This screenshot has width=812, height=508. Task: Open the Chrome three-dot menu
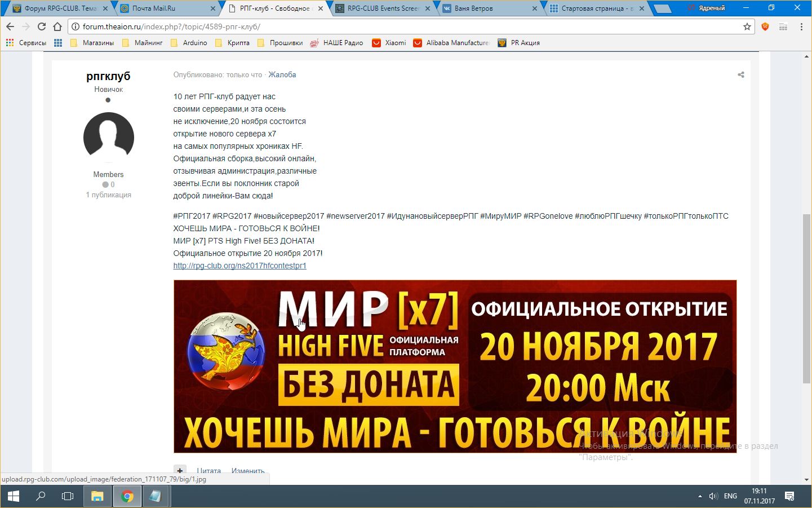pyautogui.click(x=801, y=26)
